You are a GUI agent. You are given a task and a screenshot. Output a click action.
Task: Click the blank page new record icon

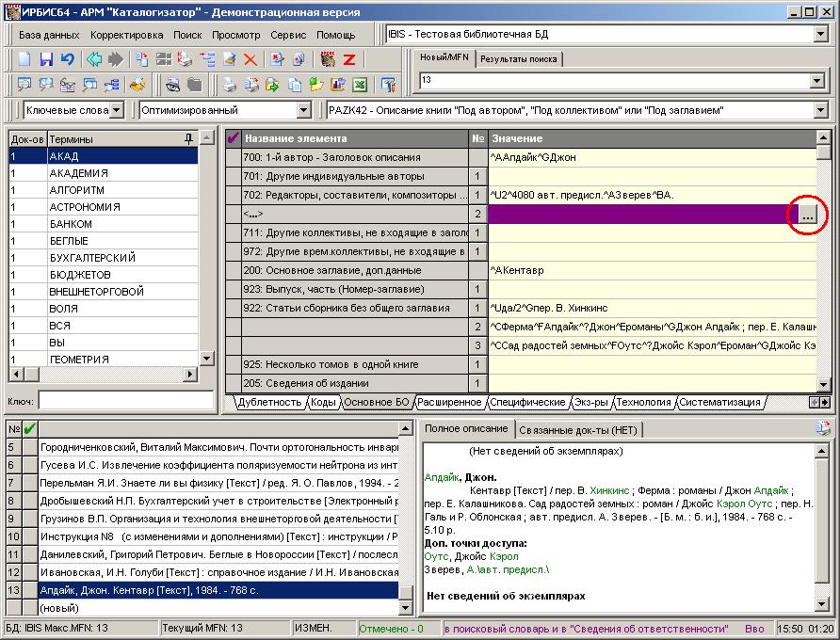pos(25,59)
